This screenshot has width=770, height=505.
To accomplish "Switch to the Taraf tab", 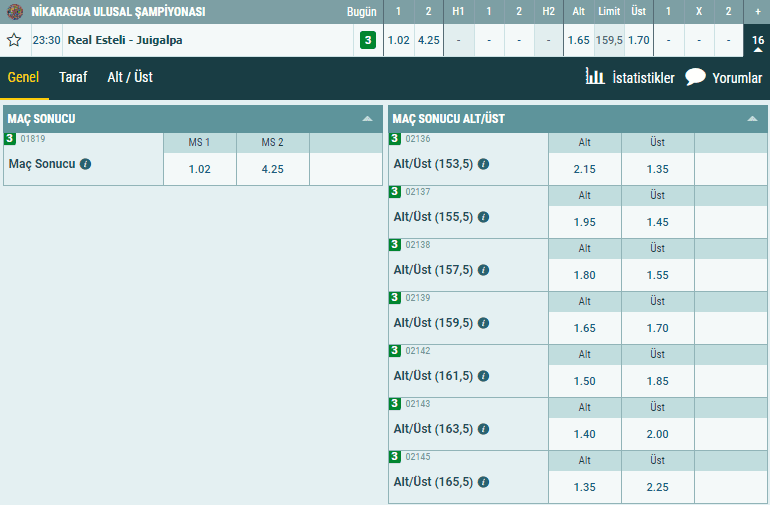I will coord(73,77).
